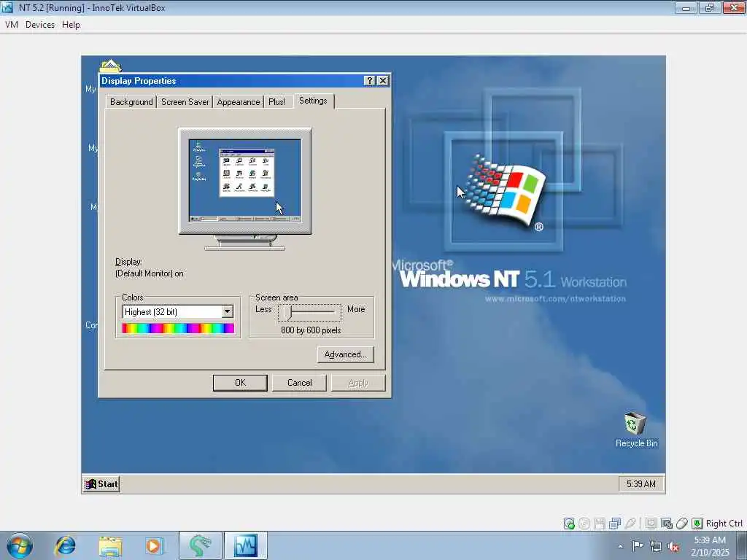Switch to the Background tab
This screenshot has height=560, width=747.
coord(131,102)
